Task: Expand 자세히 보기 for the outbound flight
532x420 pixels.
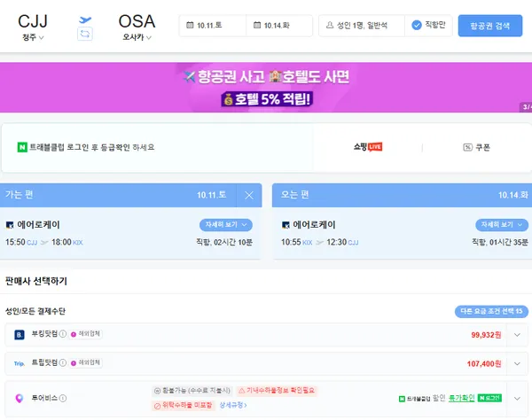Action: tap(225, 225)
